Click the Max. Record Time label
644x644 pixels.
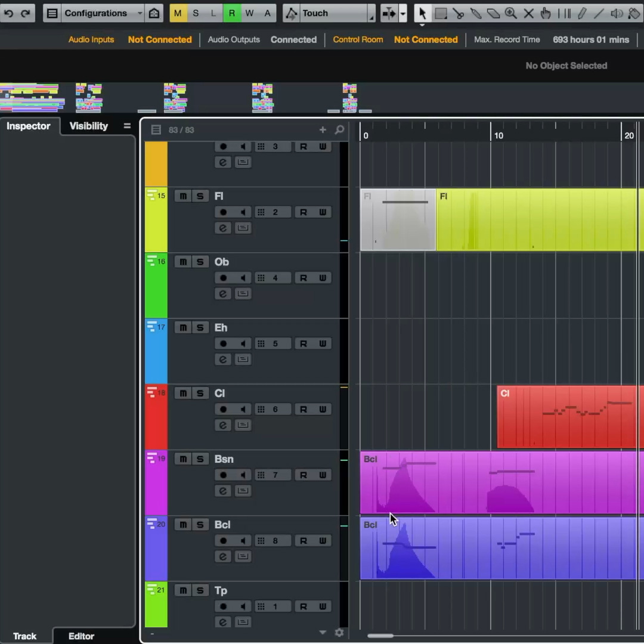[507, 39]
